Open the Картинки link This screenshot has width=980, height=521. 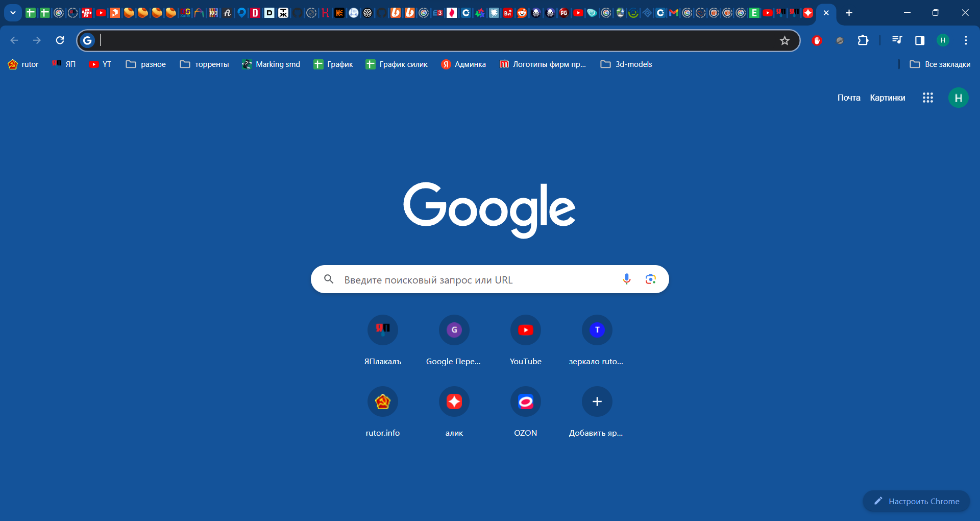(888, 98)
